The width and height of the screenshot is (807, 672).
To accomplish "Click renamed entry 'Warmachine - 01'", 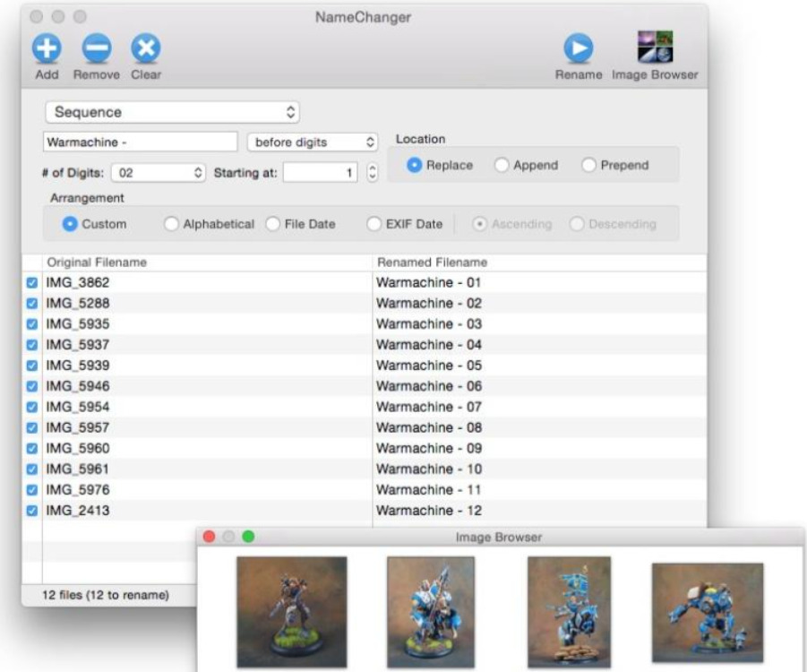I will [429, 282].
